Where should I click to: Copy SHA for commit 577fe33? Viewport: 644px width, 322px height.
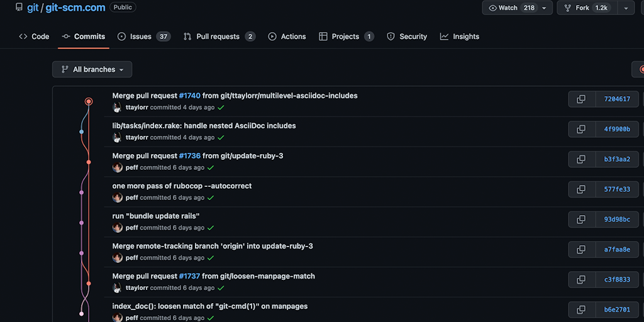click(582, 189)
